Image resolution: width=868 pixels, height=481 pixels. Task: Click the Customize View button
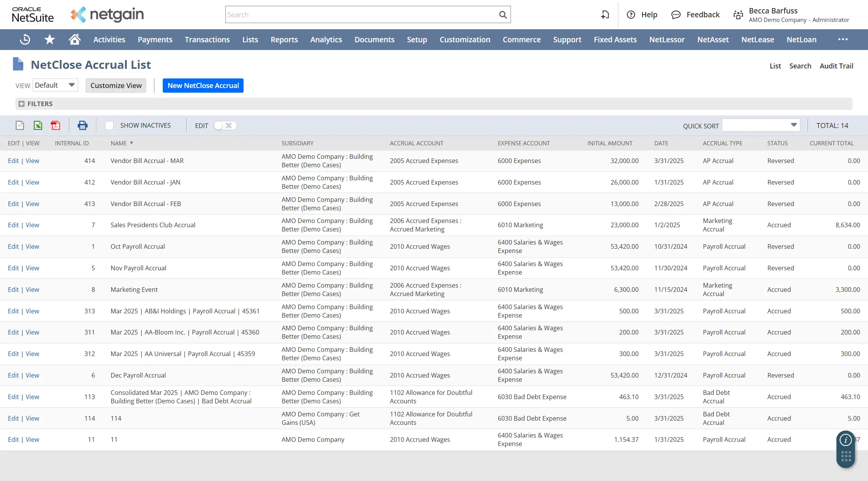(x=116, y=85)
